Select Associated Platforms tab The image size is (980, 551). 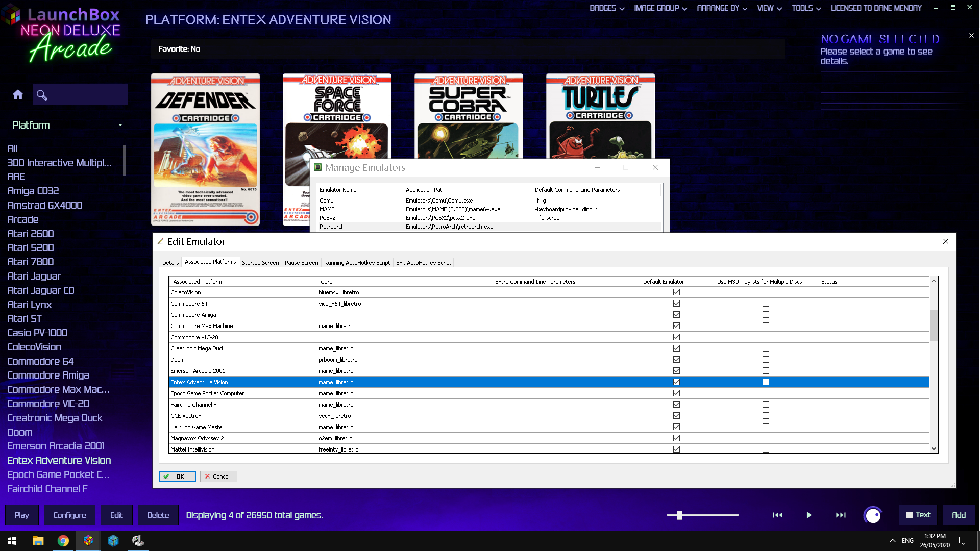pos(210,262)
